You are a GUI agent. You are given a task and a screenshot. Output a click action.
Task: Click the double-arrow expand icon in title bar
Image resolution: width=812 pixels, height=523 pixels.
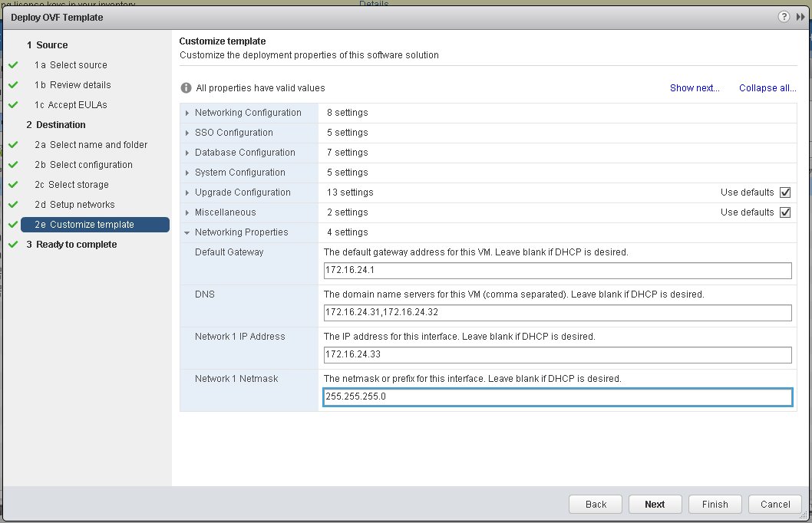point(800,17)
